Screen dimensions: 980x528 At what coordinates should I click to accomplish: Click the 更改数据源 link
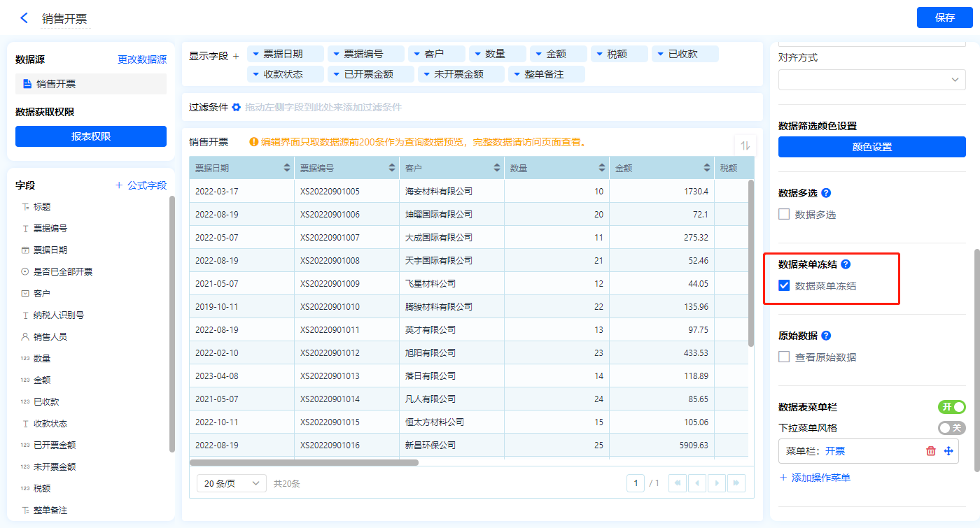pyautogui.click(x=142, y=59)
